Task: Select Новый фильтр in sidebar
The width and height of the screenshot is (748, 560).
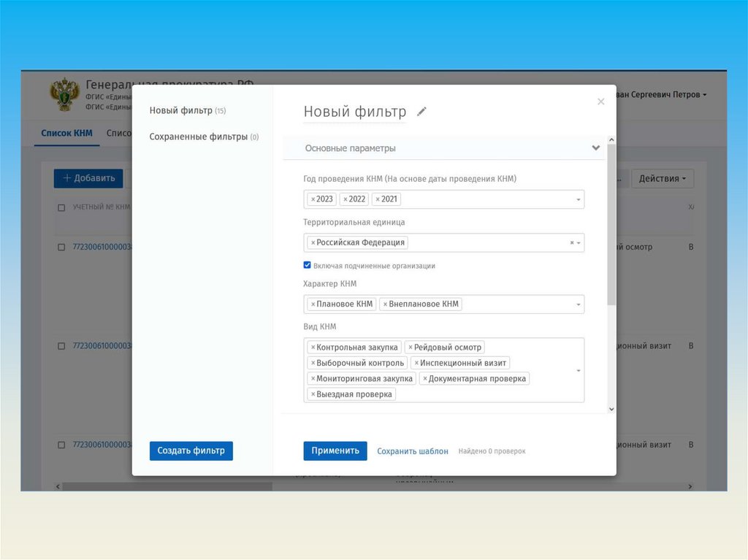Action: click(x=188, y=111)
